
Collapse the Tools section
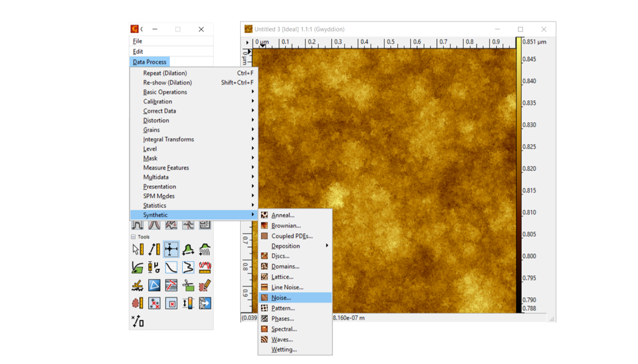[x=133, y=237]
